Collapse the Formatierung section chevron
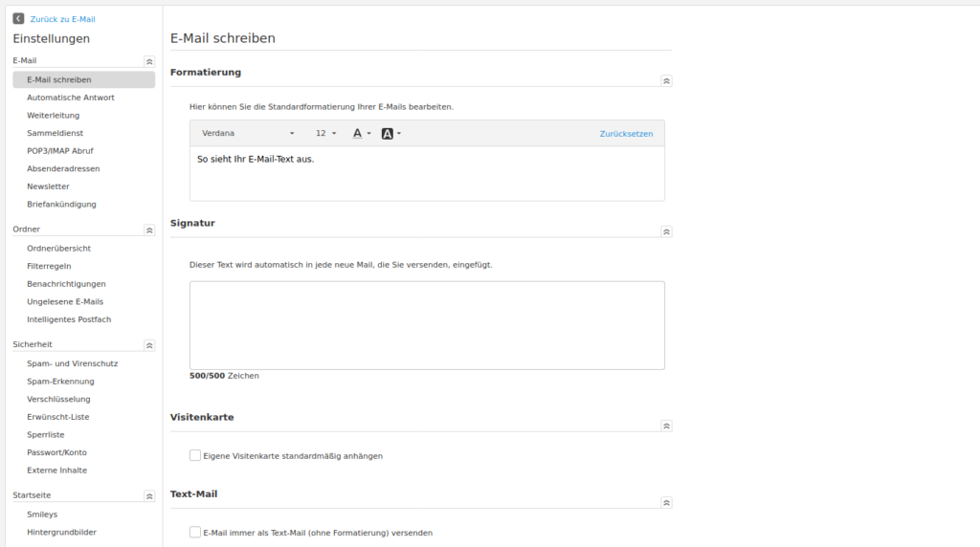This screenshot has width=980, height=547. [x=666, y=82]
